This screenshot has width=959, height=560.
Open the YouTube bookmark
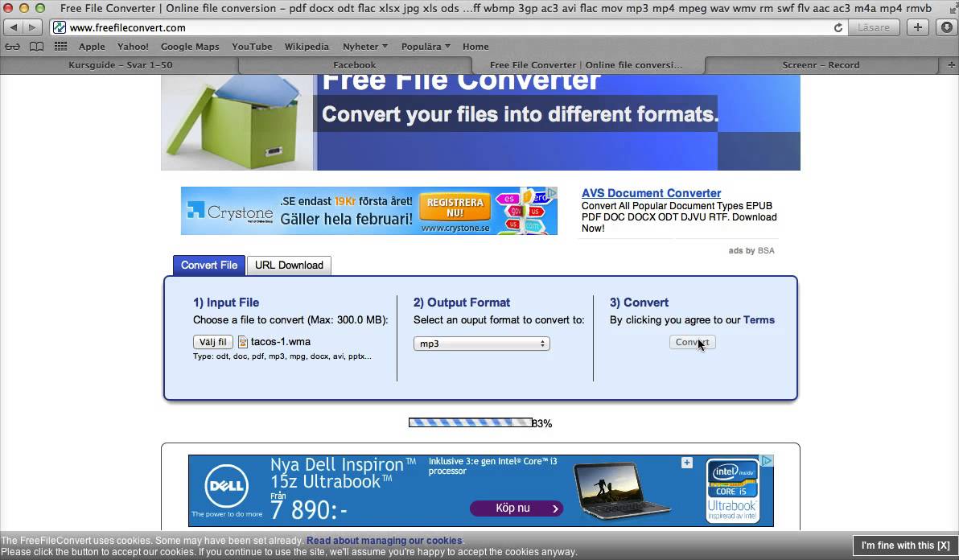point(252,47)
